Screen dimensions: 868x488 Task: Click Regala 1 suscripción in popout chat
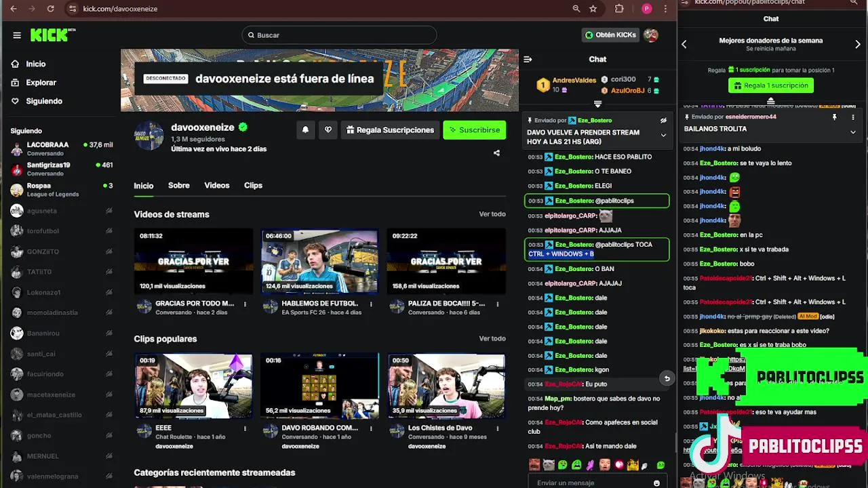click(771, 85)
